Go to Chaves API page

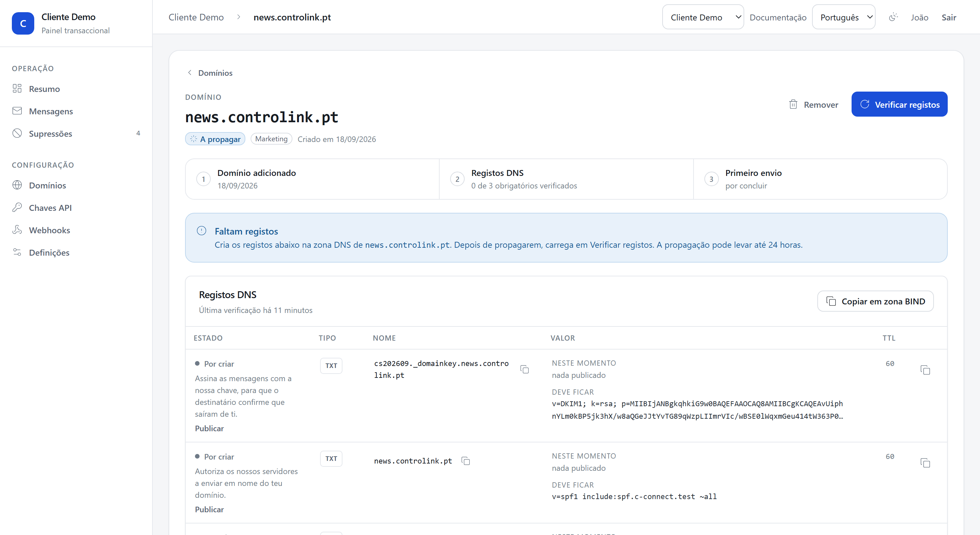[x=76, y=208]
